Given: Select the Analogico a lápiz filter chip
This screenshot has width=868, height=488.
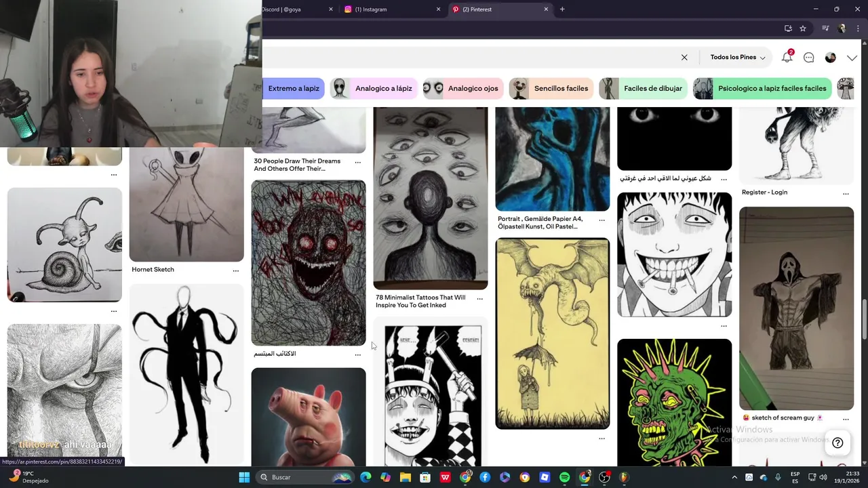Looking at the screenshot, I should (372, 88).
